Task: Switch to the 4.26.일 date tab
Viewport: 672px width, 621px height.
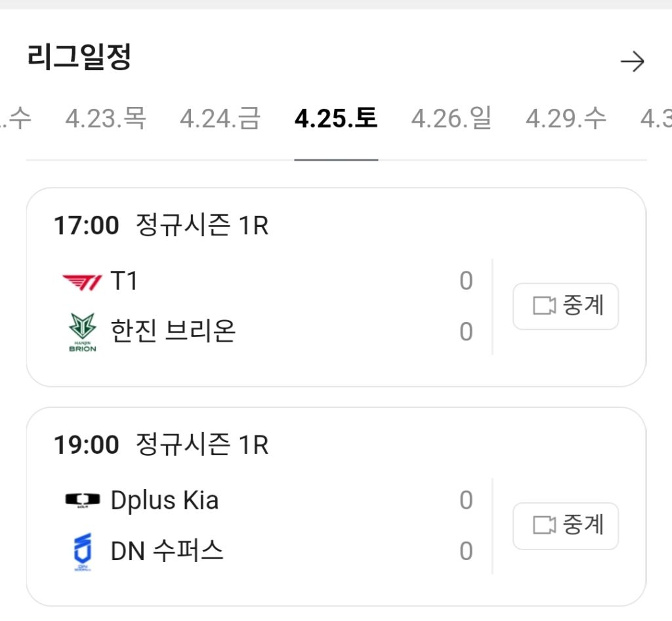Action: pyautogui.click(x=451, y=119)
